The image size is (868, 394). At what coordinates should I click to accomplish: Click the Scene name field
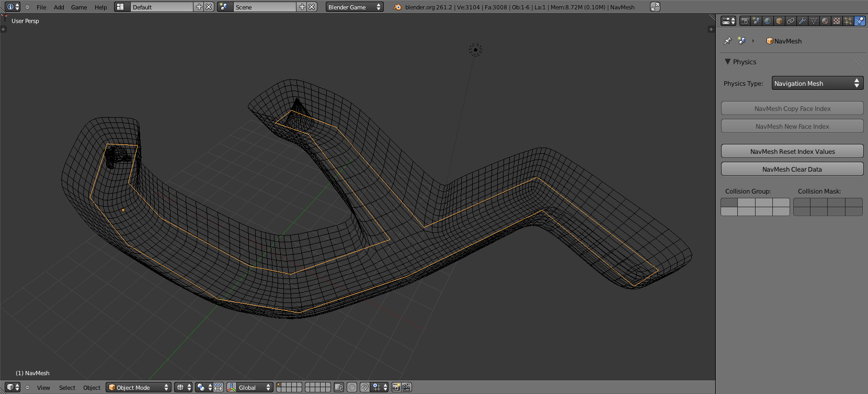click(264, 7)
